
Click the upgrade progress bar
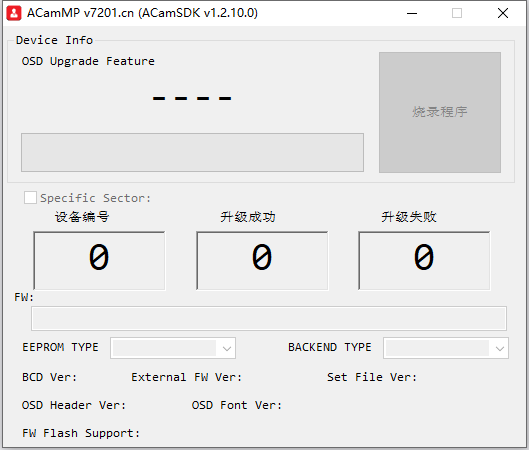coord(192,152)
